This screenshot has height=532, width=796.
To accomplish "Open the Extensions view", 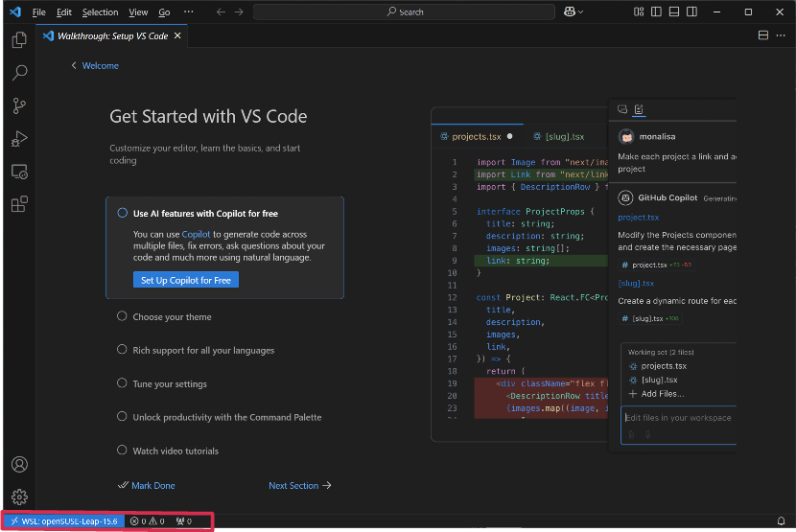I will (19, 204).
